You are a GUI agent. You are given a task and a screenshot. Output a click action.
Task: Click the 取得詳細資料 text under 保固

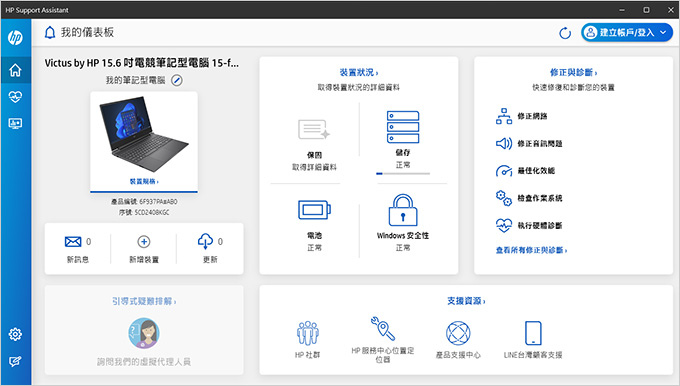click(314, 167)
